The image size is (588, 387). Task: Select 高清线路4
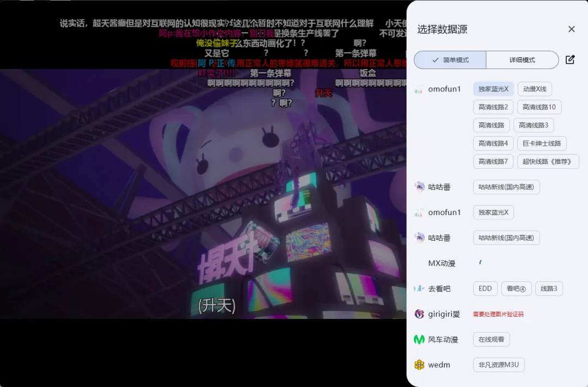[x=493, y=143]
